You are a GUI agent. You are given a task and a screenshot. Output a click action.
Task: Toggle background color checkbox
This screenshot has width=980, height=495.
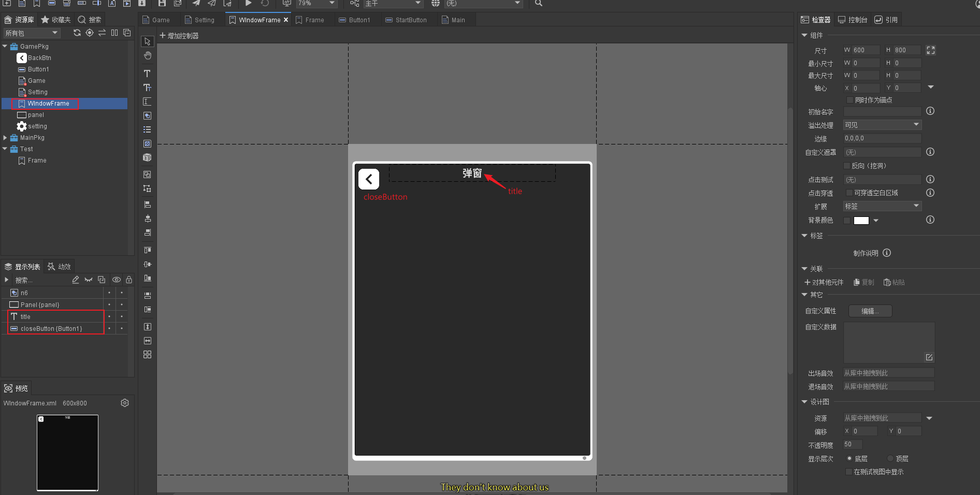[847, 220]
